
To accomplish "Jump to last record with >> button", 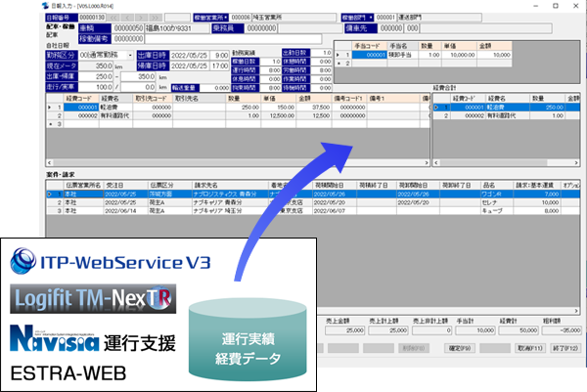I will coord(156,18).
